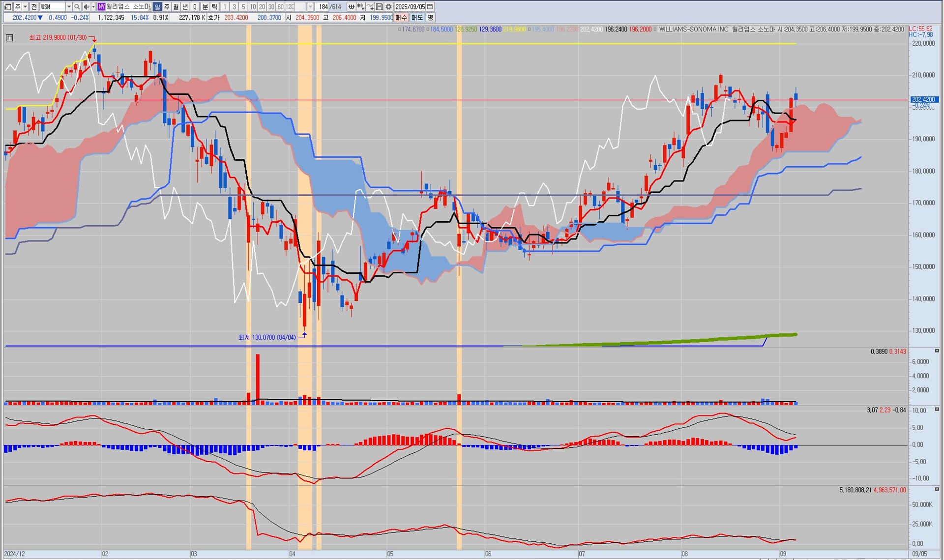Toggle the weekly (주) period button
This screenshot has width=944, height=560.
coord(167,7)
